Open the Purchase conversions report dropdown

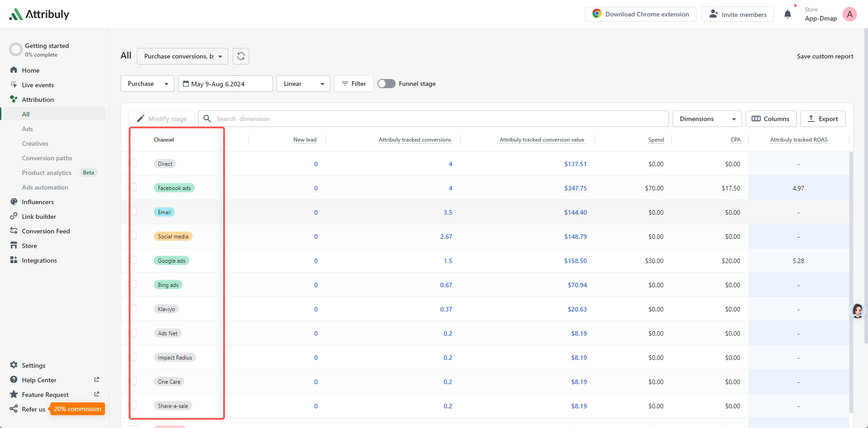183,56
